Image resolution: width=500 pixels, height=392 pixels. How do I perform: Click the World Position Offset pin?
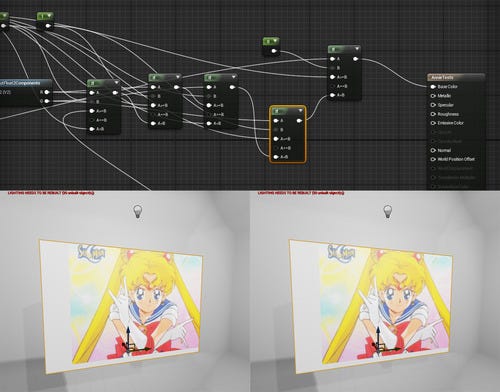(433, 159)
